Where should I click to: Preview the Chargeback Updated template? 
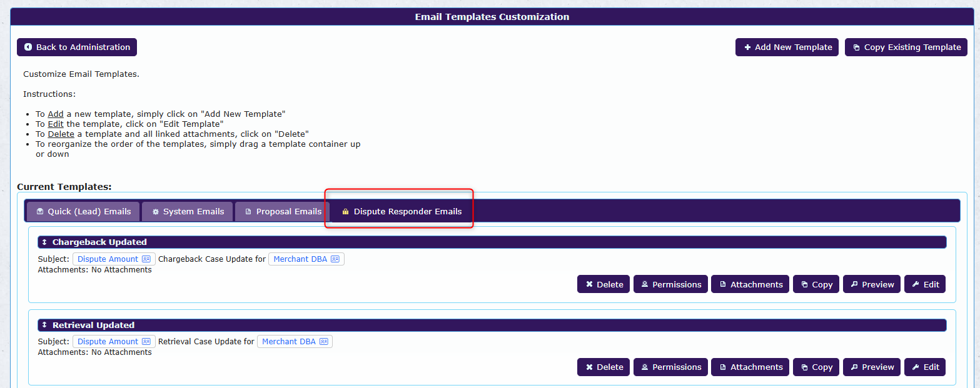(x=872, y=284)
